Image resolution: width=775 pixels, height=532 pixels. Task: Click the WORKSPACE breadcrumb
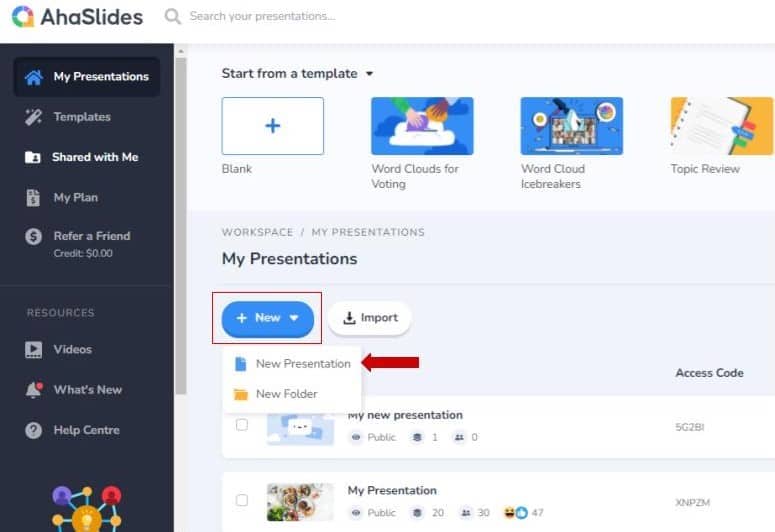258,232
